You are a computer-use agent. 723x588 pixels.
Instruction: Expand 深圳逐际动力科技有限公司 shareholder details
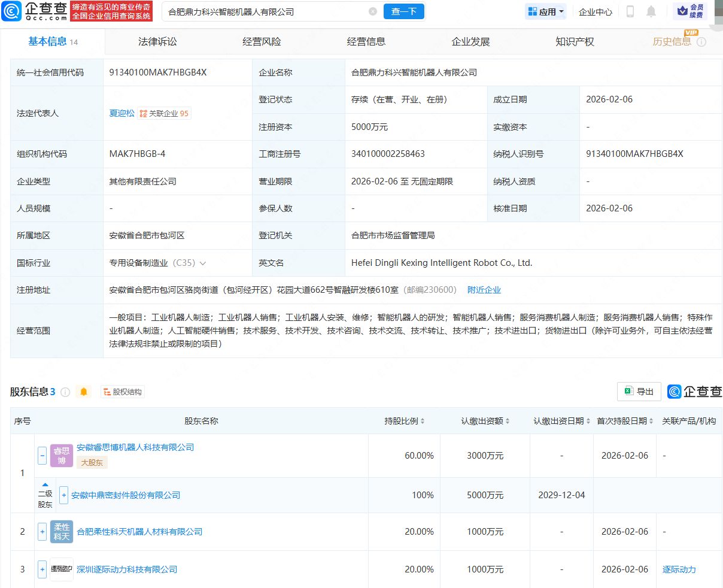[42, 569]
